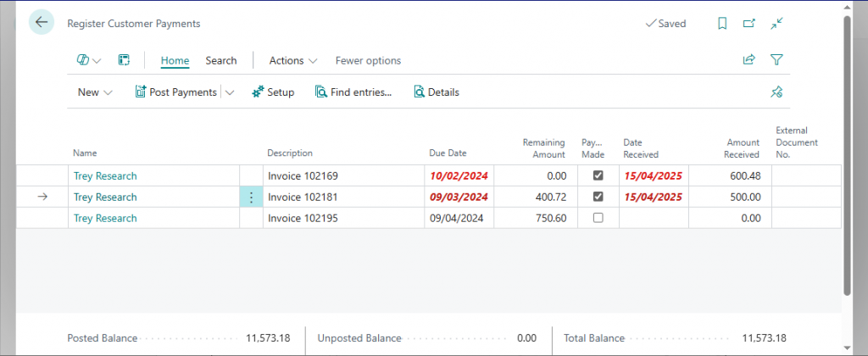
Task: Click the bookmark icon
Action: click(722, 24)
